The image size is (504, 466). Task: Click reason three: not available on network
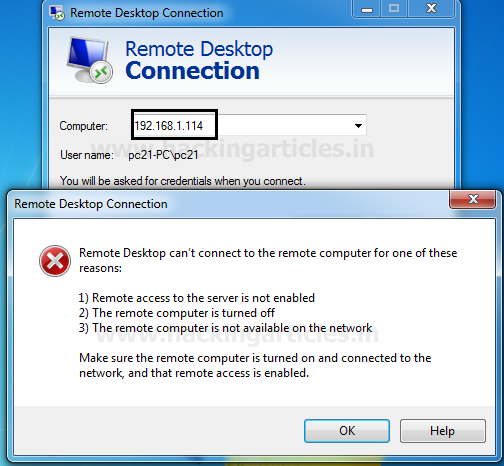[x=225, y=328]
